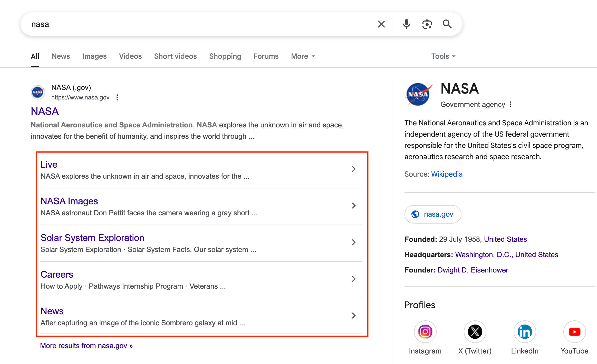Open the NASA Images sitelink

(x=69, y=201)
